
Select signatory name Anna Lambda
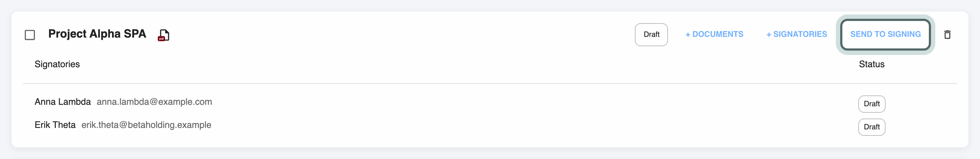pyautogui.click(x=63, y=102)
